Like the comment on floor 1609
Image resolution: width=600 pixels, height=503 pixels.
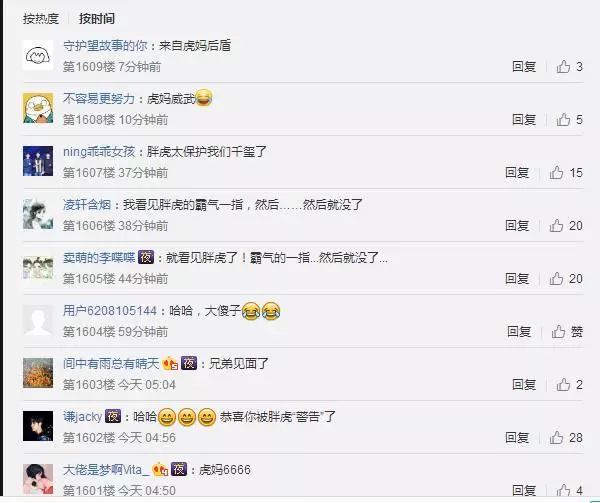tap(569, 67)
